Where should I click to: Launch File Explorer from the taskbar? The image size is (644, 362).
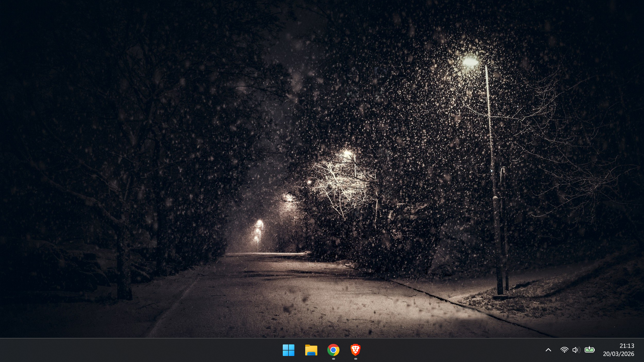tap(311, 350)
